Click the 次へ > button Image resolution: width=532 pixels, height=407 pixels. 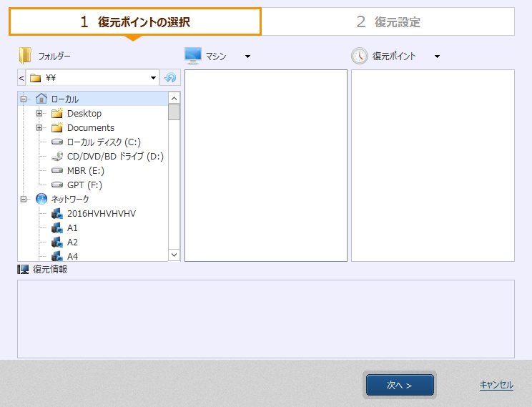[400, 385]
